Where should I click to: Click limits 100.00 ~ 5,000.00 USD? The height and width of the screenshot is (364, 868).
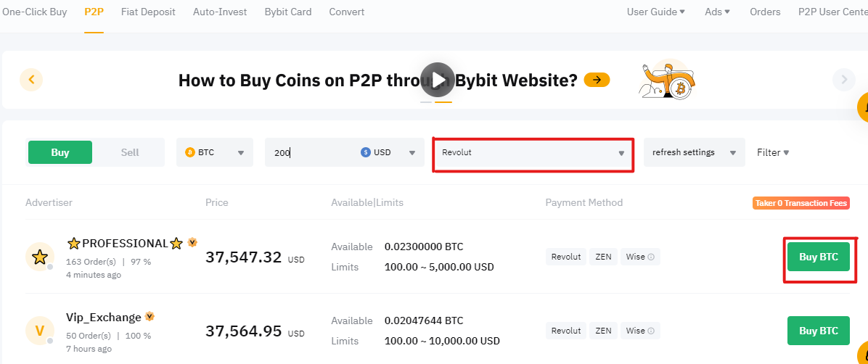click(x=440, y=267)
